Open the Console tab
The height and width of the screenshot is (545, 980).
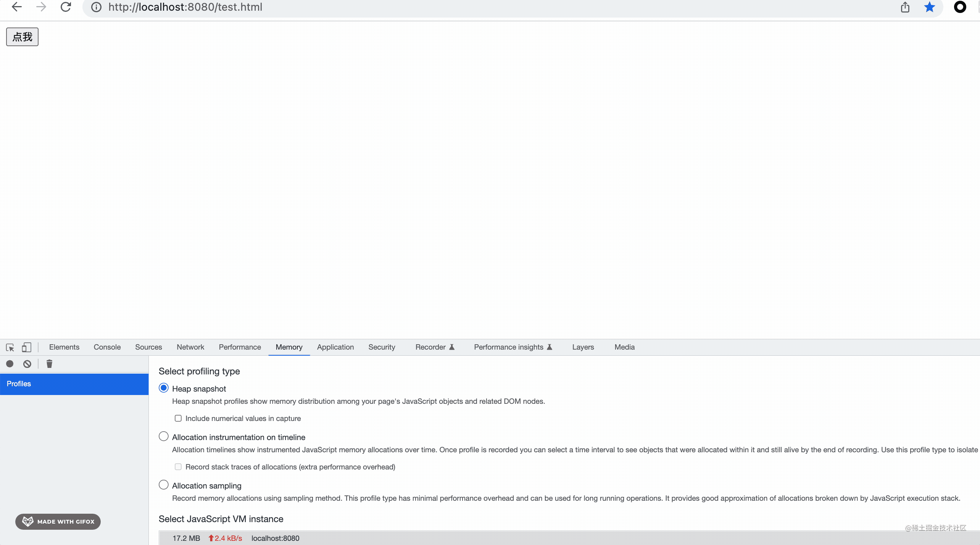107,347
